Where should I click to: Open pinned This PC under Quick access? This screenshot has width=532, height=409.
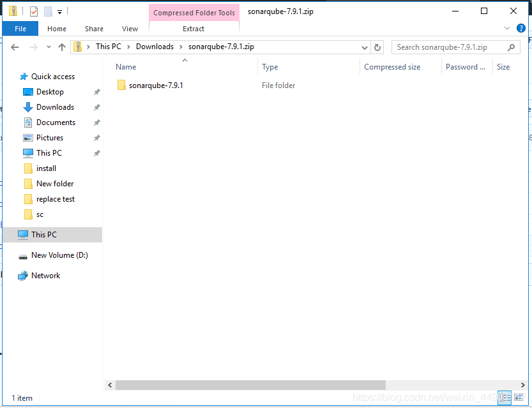pos(49,153)
